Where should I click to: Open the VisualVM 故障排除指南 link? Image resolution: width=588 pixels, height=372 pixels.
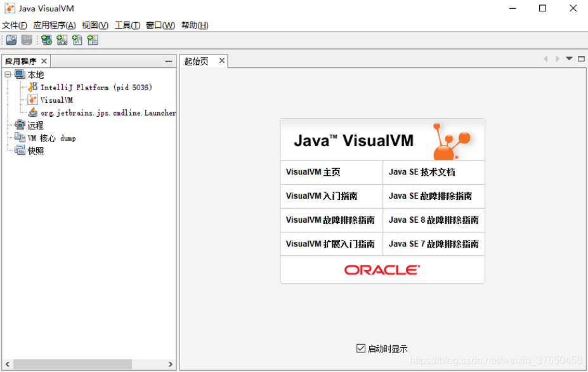coord(330,220)
